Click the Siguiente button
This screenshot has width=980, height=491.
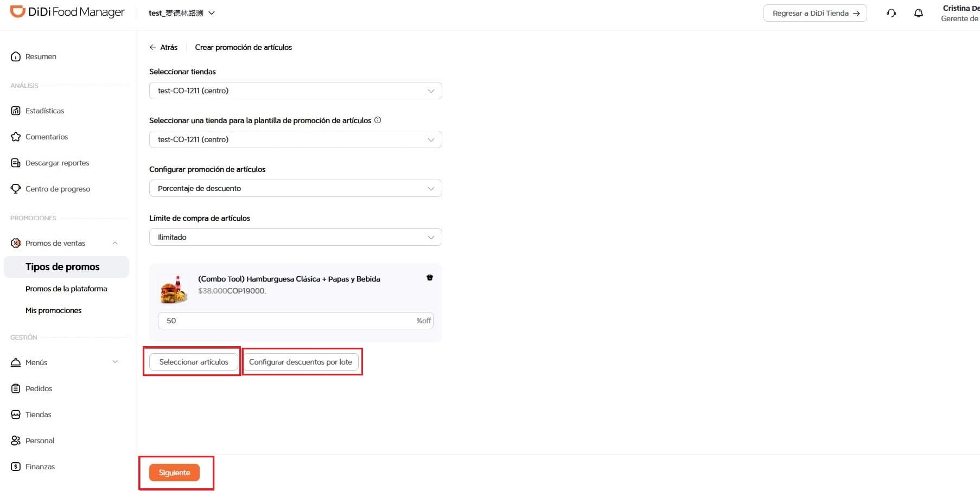pyautogui.click(x=174, y=473)
